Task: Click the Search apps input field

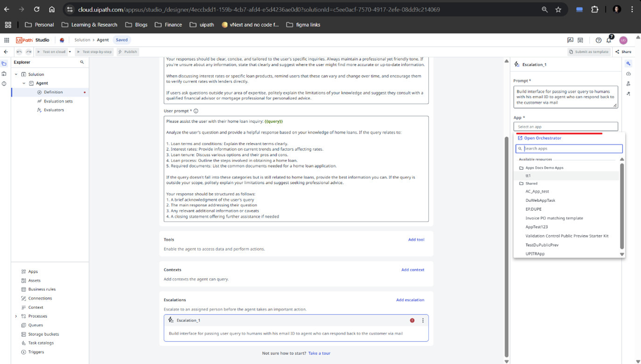Action: tap(569, 148)
